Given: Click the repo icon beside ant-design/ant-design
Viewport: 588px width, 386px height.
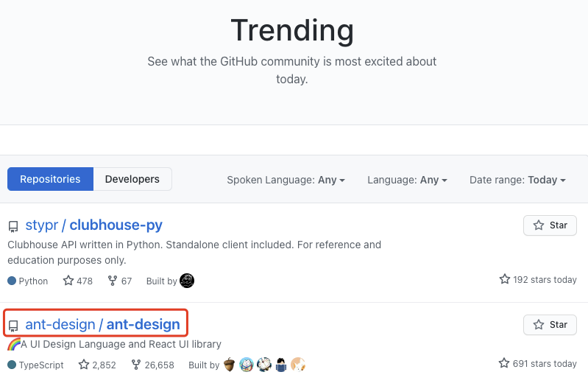Looking at the screenshot, I should [x=13, y=326].
